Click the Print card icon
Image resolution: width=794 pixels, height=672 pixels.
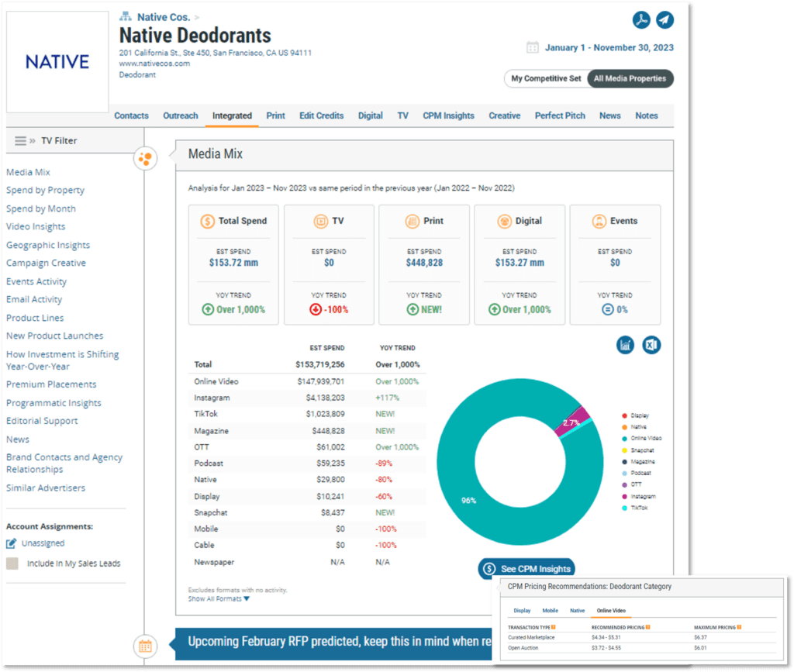click(413, 221)
